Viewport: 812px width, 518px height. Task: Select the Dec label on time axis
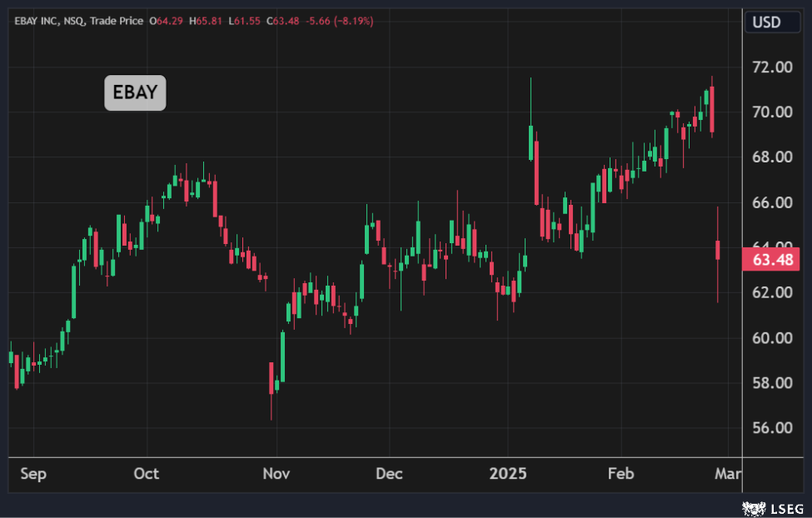(x=389, y=474)
